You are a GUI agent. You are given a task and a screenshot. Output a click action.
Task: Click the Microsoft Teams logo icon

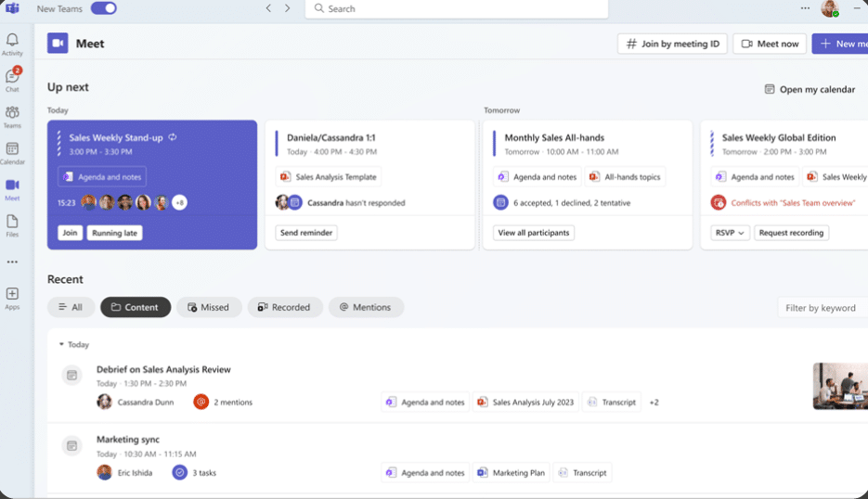point(12,8)
